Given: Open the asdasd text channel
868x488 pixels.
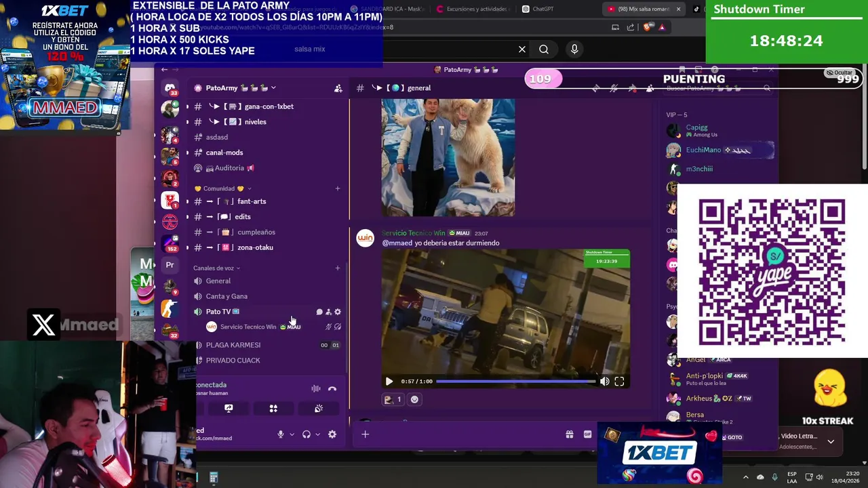Looking at the screenshot, I should [216, 137].
